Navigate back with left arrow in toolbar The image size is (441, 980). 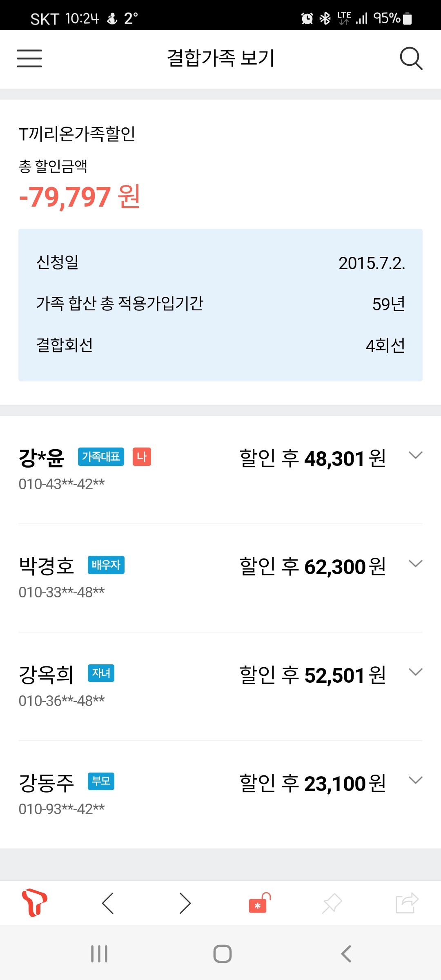[108, 903]
